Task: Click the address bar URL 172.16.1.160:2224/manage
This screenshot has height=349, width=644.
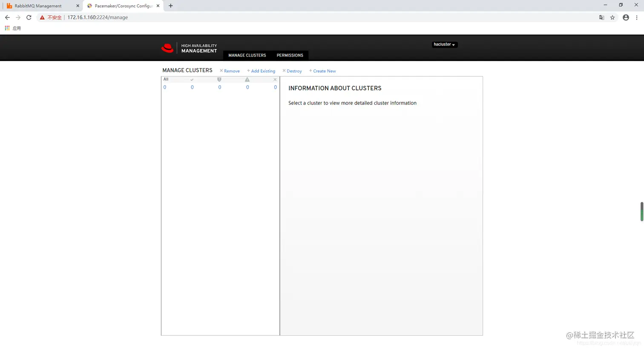Action: [98, 17]
